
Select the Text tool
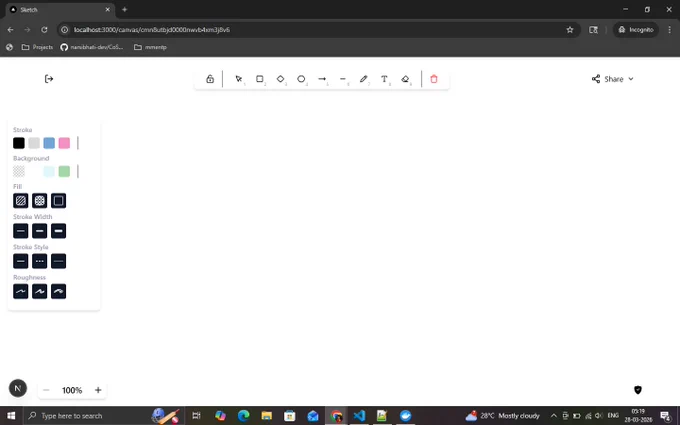coord(384,79)
